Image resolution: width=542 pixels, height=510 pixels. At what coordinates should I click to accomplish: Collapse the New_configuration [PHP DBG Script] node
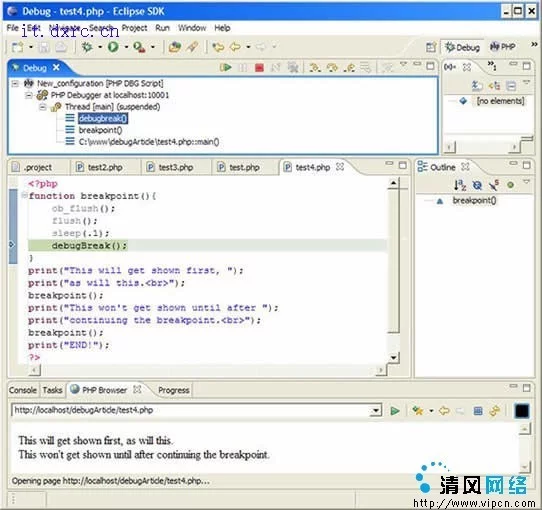(15, 83)
